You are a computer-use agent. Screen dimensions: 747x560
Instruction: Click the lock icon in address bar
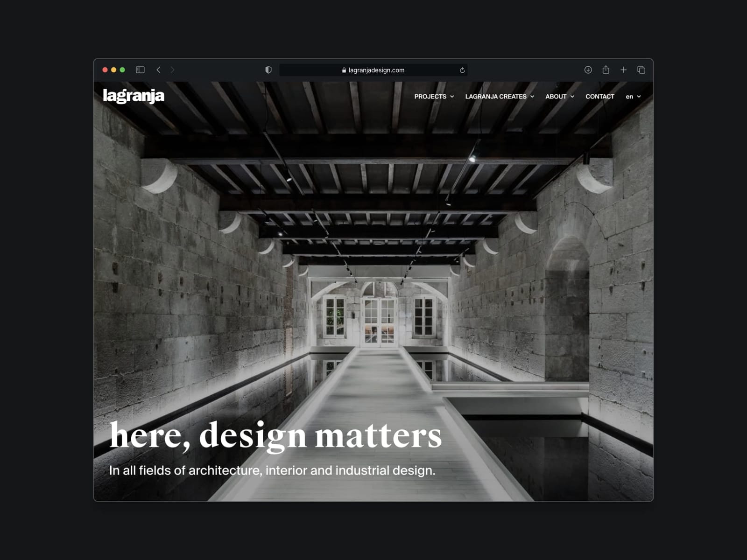click(x=344, y=70)
